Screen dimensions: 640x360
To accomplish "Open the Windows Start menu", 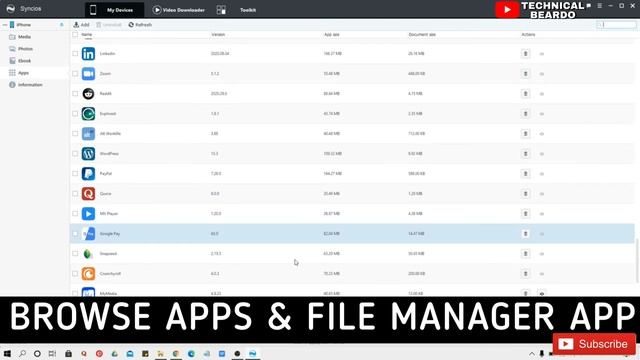I will pyautogui.click(x=7, y=353).
